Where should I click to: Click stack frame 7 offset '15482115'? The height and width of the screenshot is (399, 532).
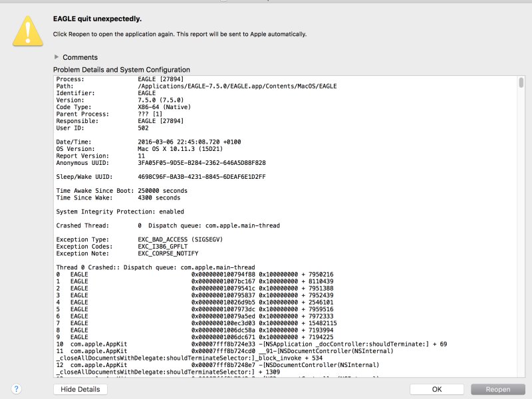click(x=323, y=323)
